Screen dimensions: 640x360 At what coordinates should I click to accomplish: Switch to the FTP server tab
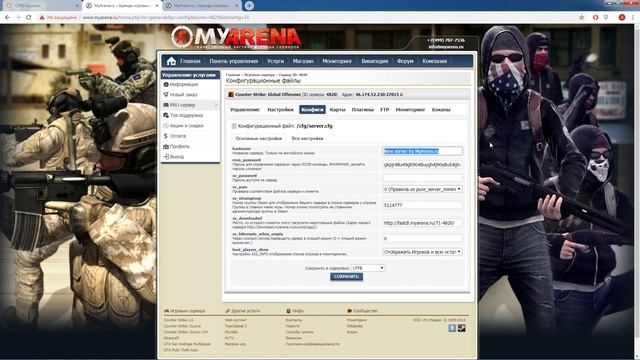point(384,110)
